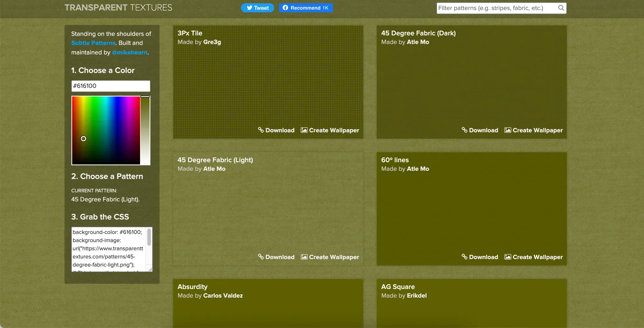The width and height of the screenshot is (644, 328).
Task: Click the search magnifier icon
Action: pyautogui.click(x=561, y=8)
